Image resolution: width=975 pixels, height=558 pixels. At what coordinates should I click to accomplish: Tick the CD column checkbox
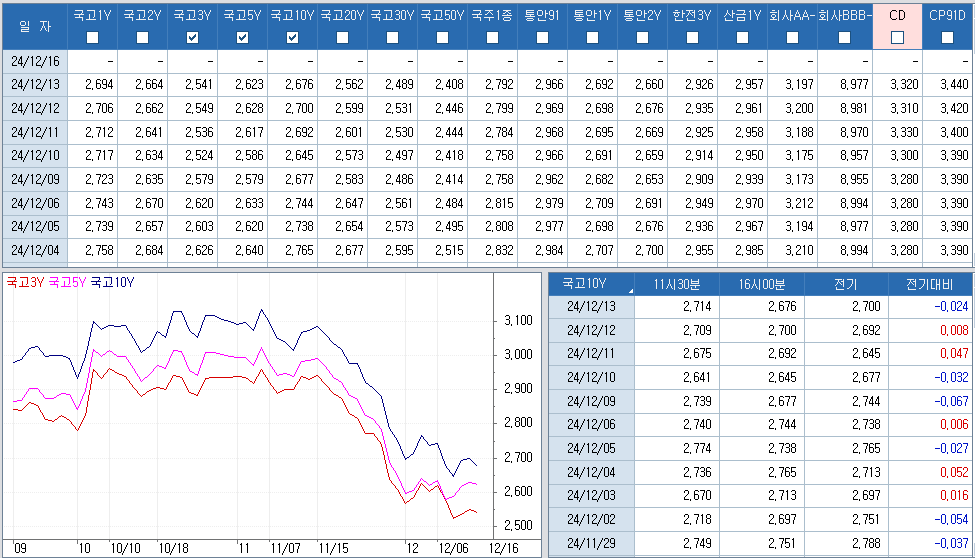click(897, 37)
